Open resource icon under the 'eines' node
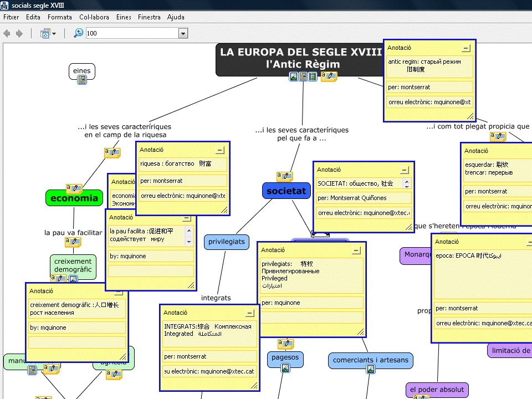Viewport: 532px width, 399px height. pyautogui.click(x=82, y=80)
